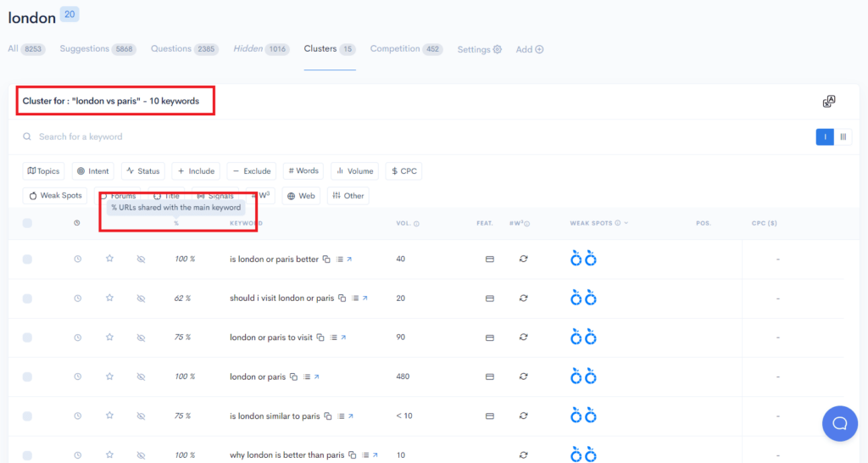
Task: Open the Status filter
Action: point(143,171)
